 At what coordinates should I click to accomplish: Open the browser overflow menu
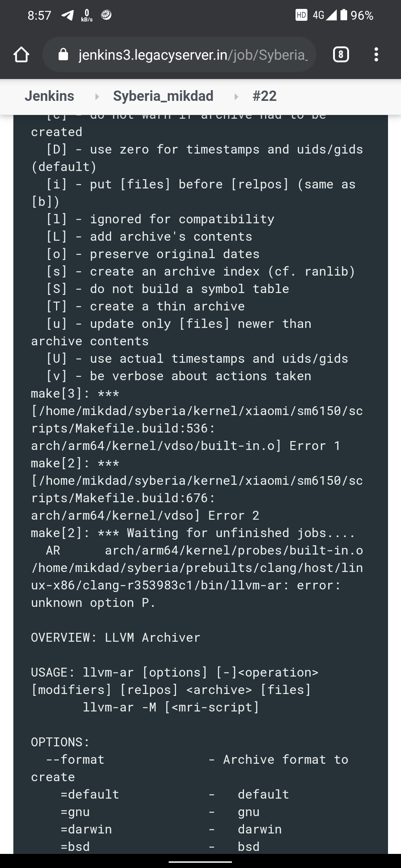click(376, 55)
